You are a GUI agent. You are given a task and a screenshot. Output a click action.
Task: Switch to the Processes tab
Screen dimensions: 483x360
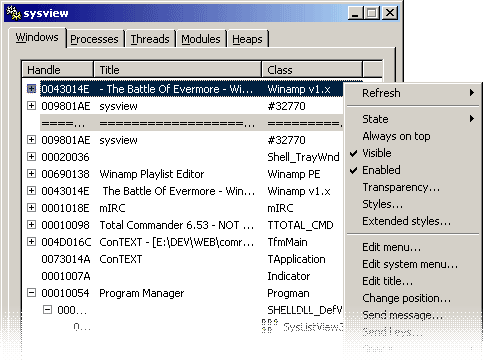(94, 39)
